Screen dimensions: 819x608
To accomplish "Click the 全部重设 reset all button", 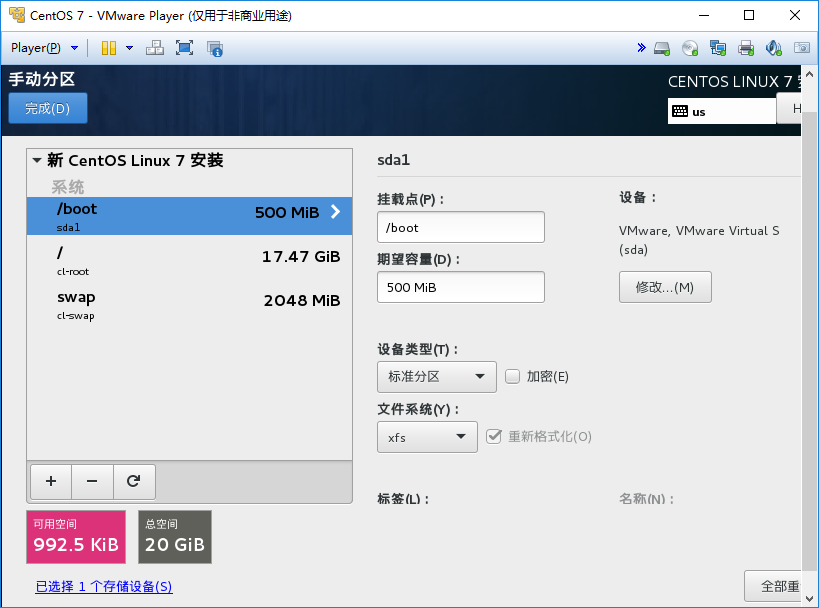I will tap(773, 586).
